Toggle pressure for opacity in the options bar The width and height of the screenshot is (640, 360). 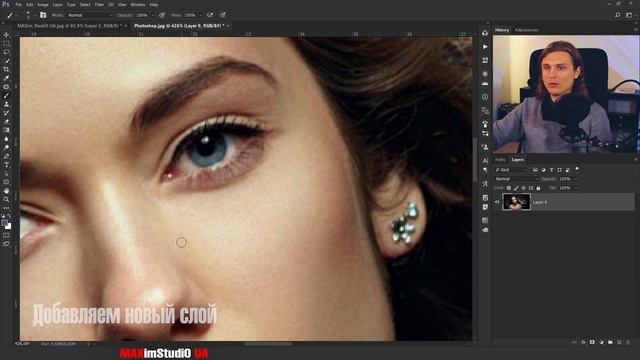click(162, 15)
